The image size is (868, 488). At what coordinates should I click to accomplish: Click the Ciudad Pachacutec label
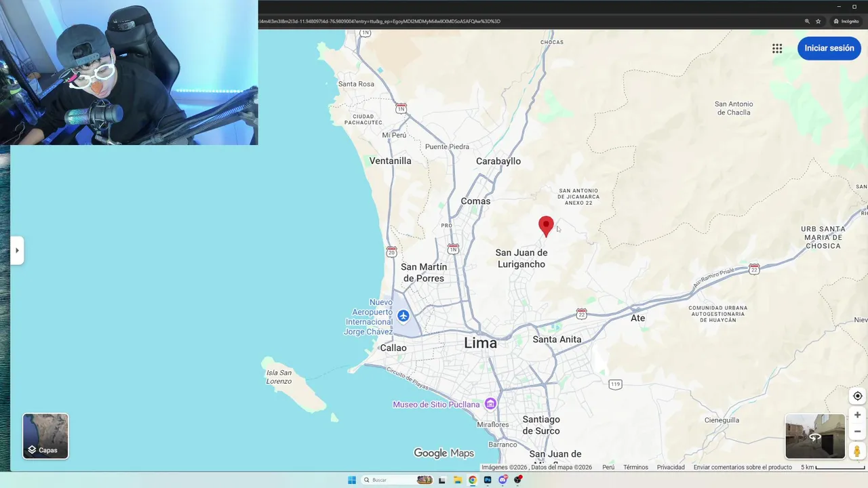[363, 119]
